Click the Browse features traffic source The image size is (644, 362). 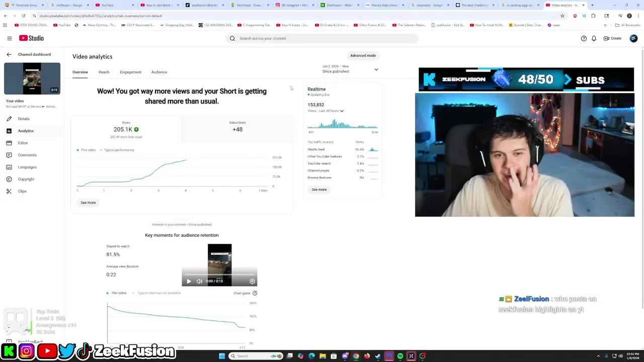coord(319,177)
